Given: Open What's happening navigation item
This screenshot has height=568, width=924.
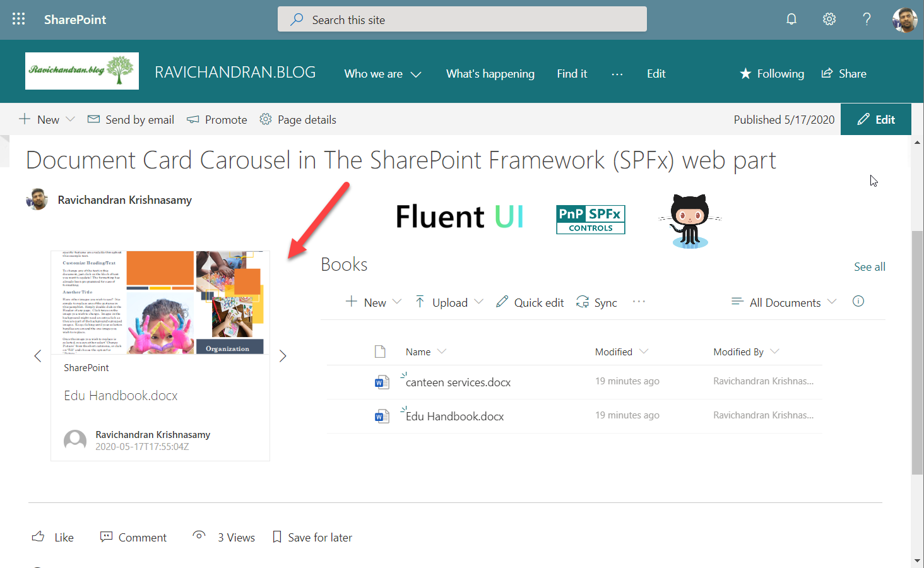Looking at the screenshot, I should tap(490, 74).
